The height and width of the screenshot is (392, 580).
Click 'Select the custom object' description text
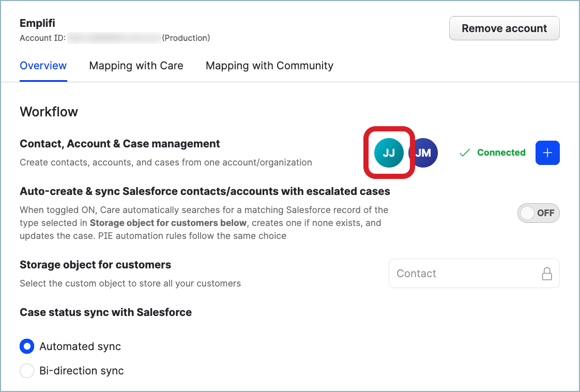click(x=130, y=283)
